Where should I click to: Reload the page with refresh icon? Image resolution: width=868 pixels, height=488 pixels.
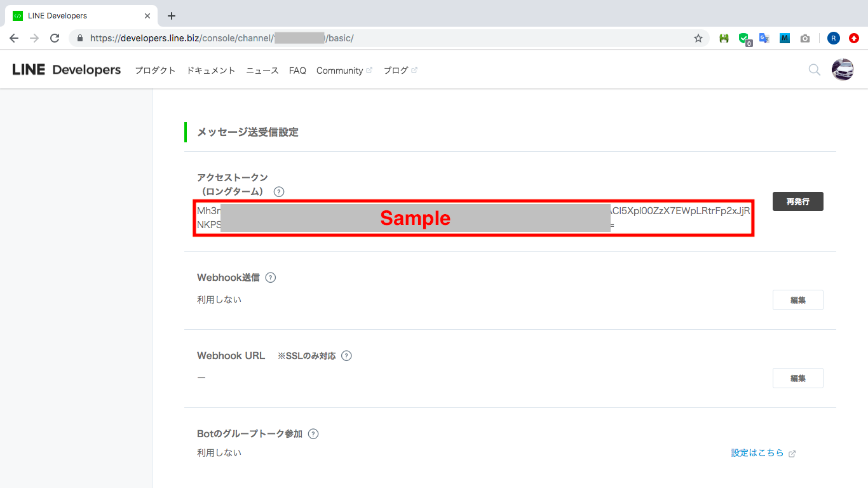55,38
